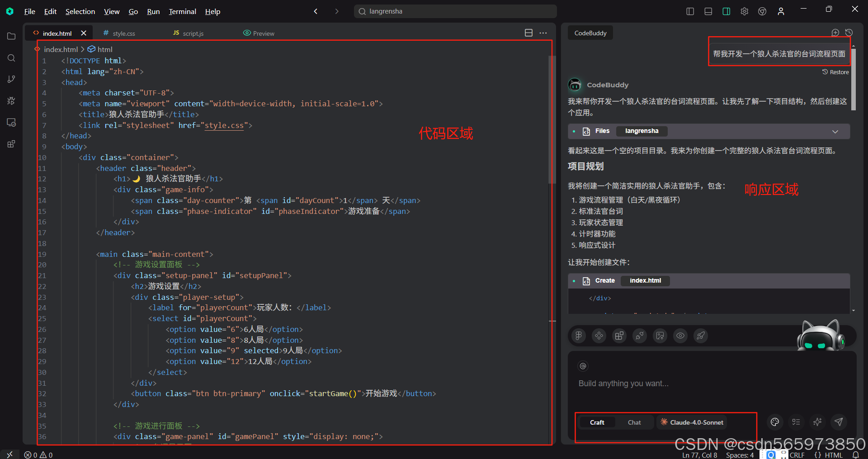Click the sparkle enhance prompt icon
Viewport: 868px width, 459px height.
point(817,422)
